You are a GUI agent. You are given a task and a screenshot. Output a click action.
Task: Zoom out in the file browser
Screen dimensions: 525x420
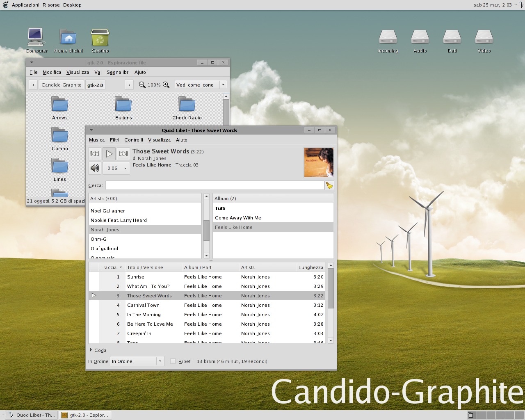pyautogui.click(x=142, y=85)
